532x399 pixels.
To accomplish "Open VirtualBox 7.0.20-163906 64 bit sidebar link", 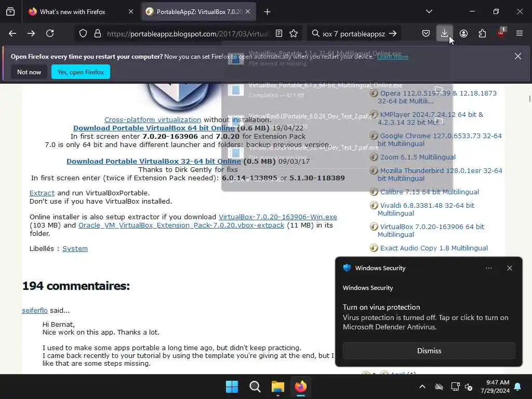I will (431, 231).
